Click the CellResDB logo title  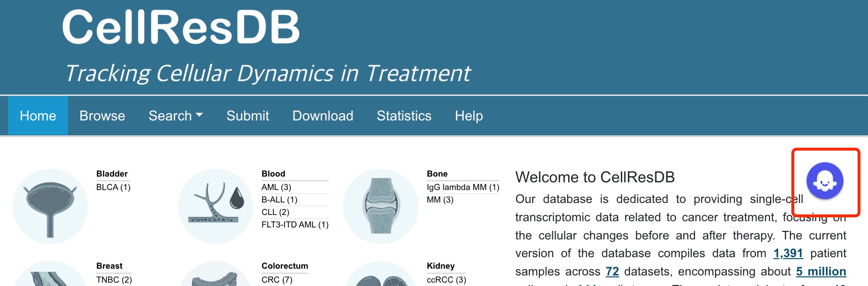point(181,27)
